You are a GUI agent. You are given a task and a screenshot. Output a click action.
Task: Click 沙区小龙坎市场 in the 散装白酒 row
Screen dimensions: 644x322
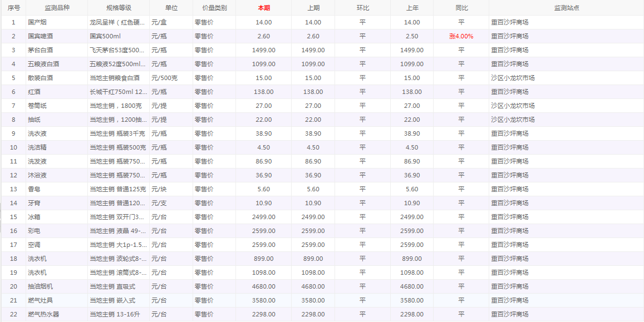[x=513, y=78]
